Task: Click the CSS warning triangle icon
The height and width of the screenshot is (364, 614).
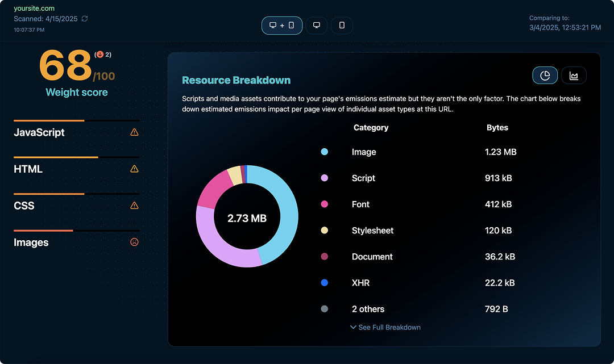Action: coord(134,206)
